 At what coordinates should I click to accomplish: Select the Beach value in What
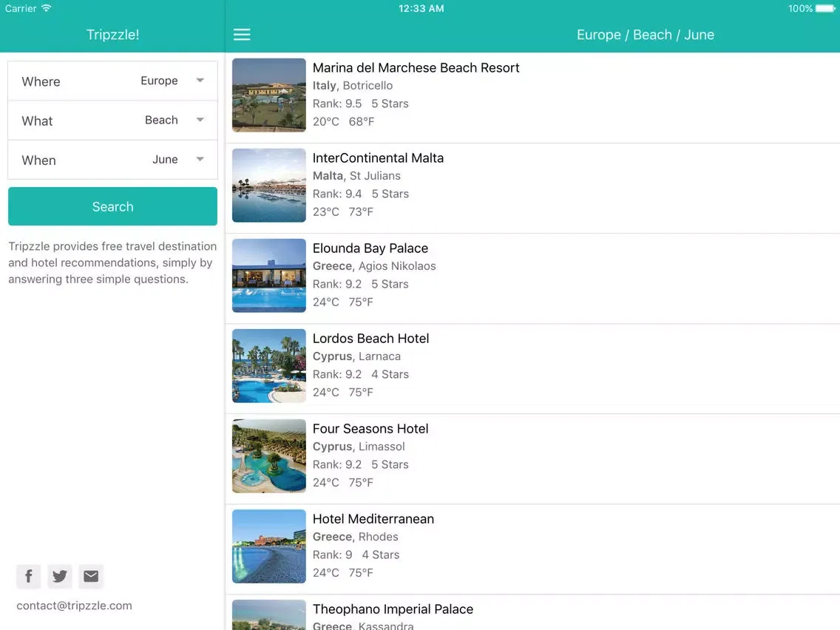(x=161, y=120)
